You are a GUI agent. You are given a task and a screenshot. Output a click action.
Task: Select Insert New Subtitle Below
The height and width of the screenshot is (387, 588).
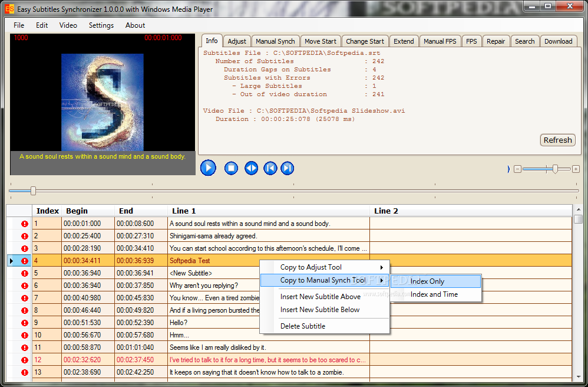[x=325, y=310]
